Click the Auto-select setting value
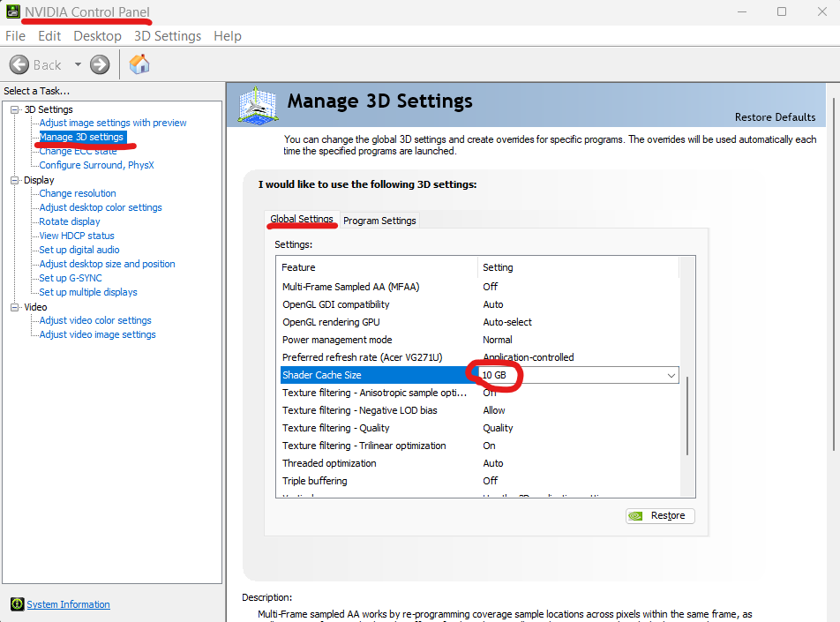The image size is (840, 622). click(507, 322)
